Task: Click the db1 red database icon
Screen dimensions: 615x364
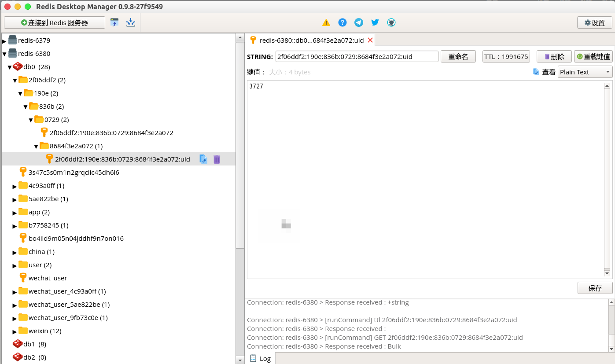Action: pos(18,344)
